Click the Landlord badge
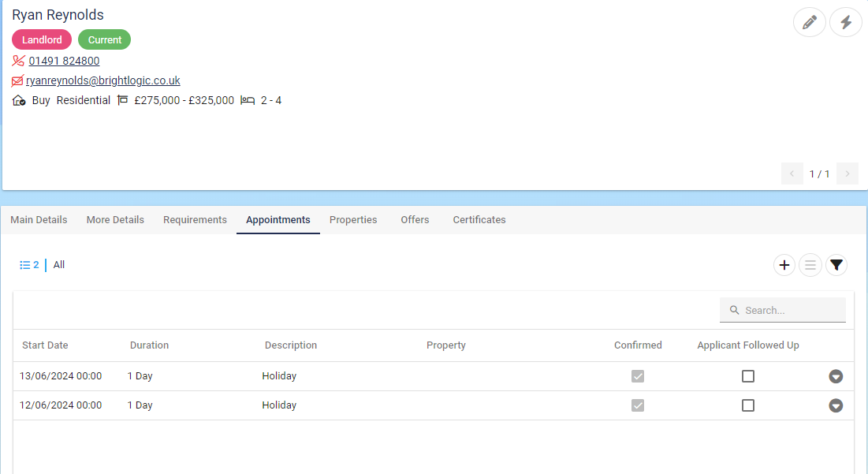 coord(42,40)
